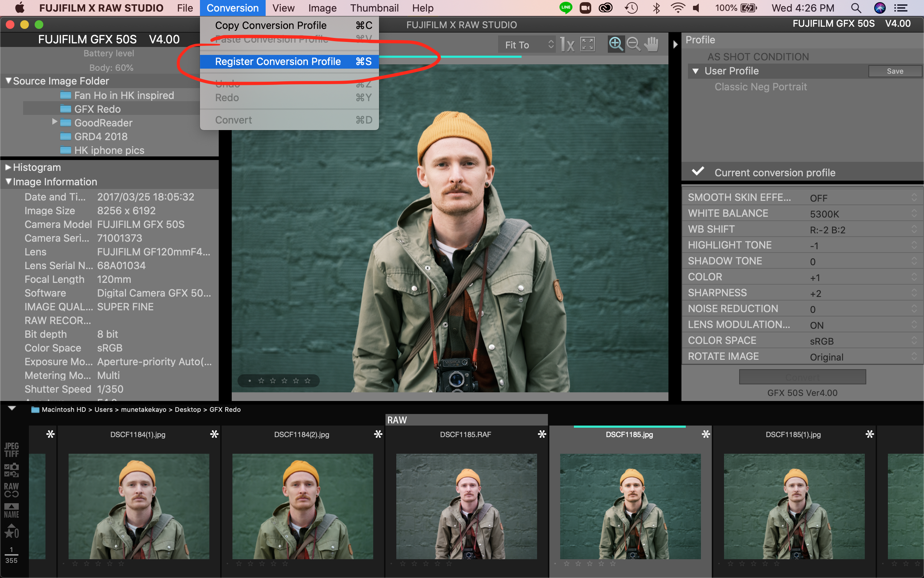Change the SHARPNESS value stepper
The image size is (924, 578).
coord(914,293)
